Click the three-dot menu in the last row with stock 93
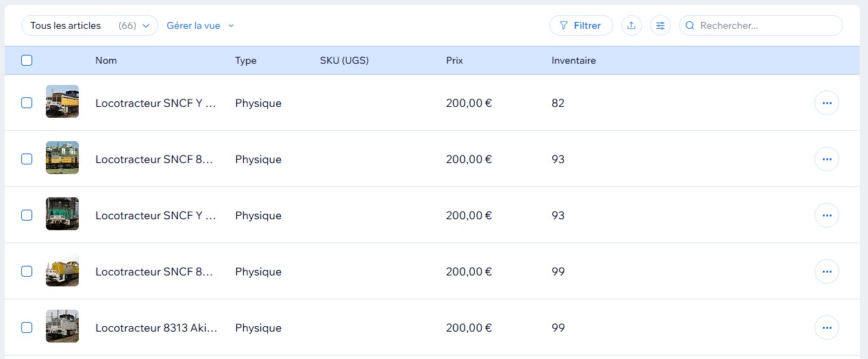Viewport: 868px width, 359px height. [826, 215]
